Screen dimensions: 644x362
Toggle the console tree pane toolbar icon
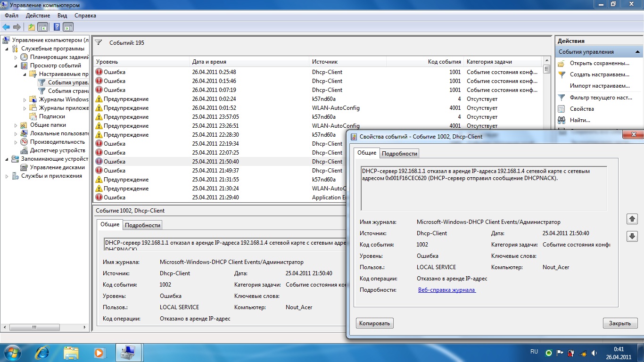click(x=43, y=27)
